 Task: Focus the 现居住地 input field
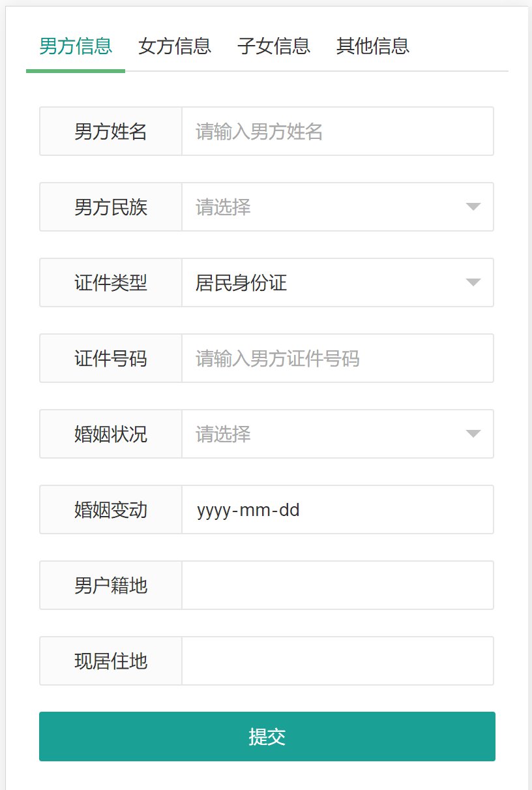click(338, 661)
